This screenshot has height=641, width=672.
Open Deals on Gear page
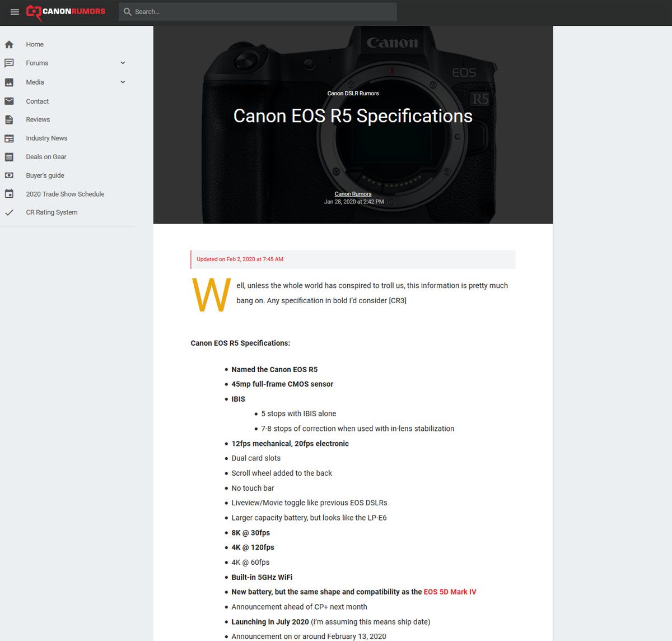pyautogui.click(x=46, y=157)
